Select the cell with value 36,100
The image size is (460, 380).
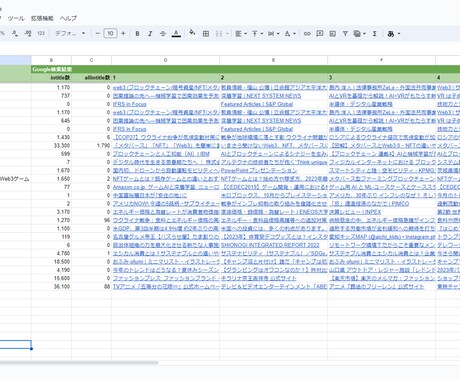click(51, 287)
